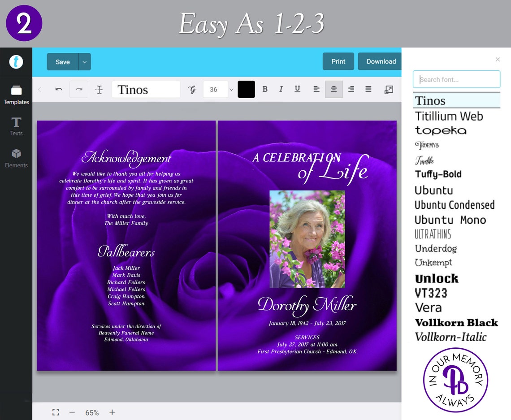The height and width of the screenshot is (420, 511).
Task: Open the font size dropdown
Action: (x=231, y=89)
